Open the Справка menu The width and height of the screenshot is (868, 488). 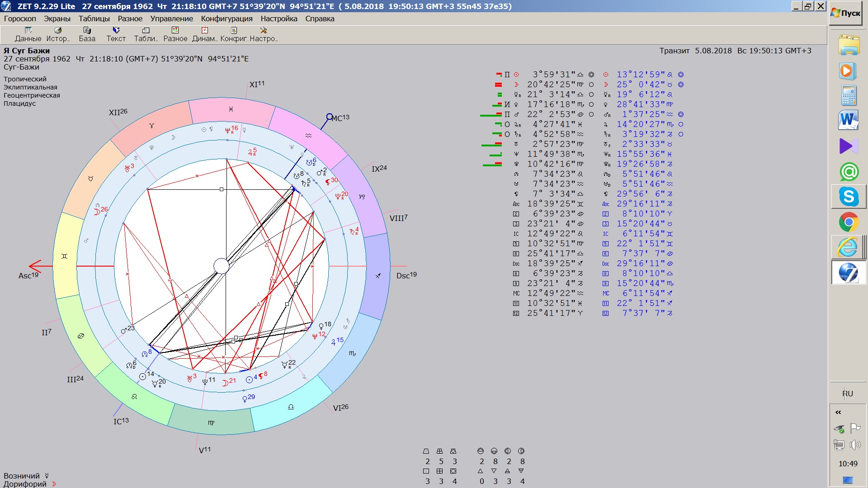pyautogui.click(x=320, y=19)
